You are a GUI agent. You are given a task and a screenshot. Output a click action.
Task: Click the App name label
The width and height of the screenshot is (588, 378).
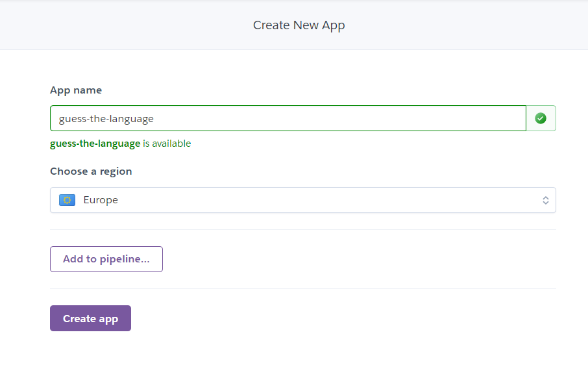(x=76, y=90)
